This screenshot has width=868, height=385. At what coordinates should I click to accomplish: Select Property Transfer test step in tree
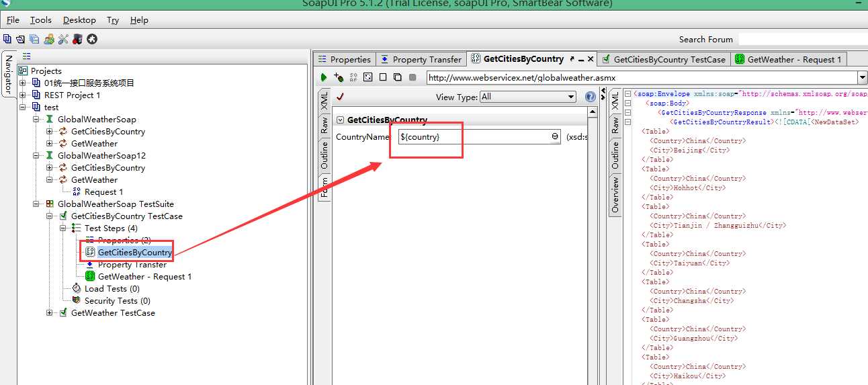[x=132, y=264]
